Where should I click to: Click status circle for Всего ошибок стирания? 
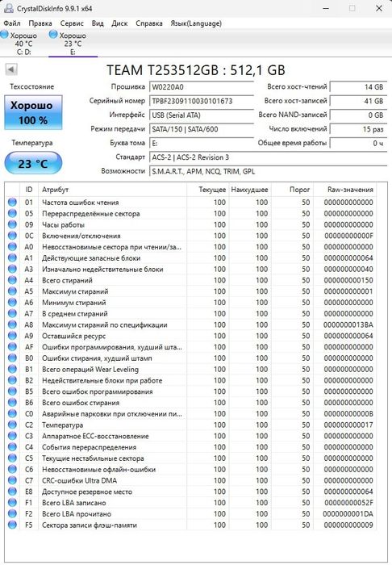(12, 403)
